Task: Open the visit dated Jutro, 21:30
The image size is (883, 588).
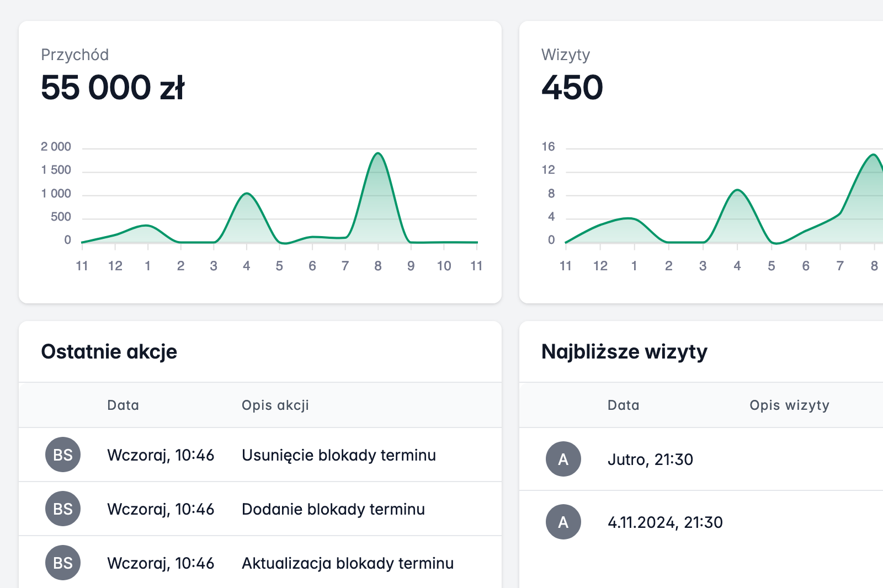Action: tap(650, 459)
